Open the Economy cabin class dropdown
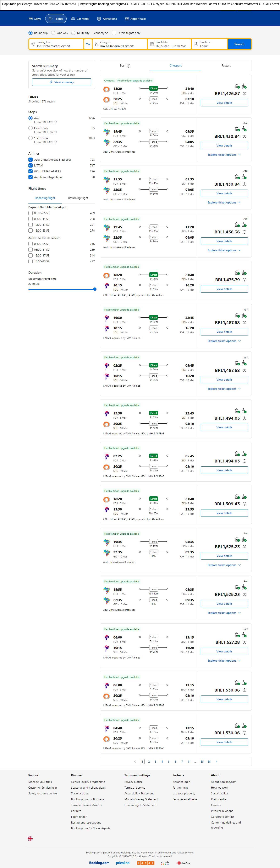The image size is (280, 868). coord(100,33)
